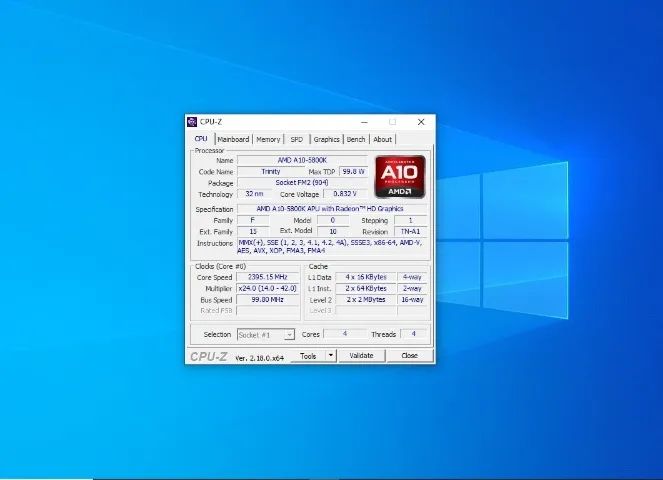
Task: Click the L1 Inst. value 2 x 64 KBytes
Action: click(366, 288)
